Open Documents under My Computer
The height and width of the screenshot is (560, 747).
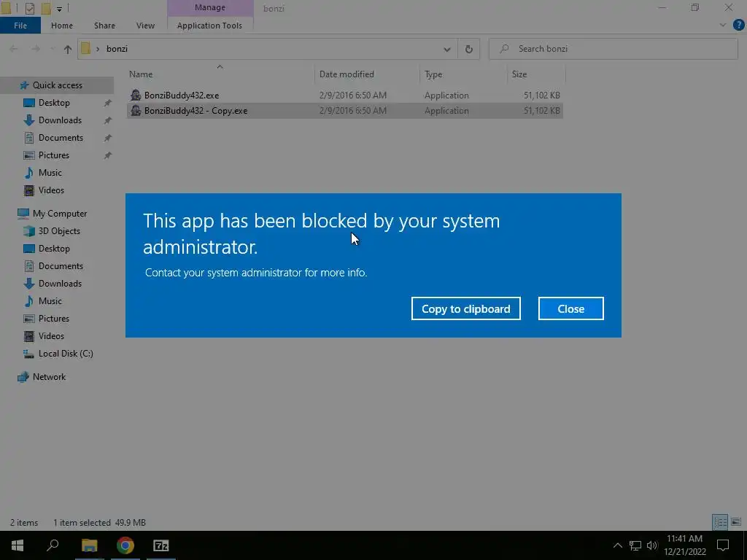tap(61, 265)
